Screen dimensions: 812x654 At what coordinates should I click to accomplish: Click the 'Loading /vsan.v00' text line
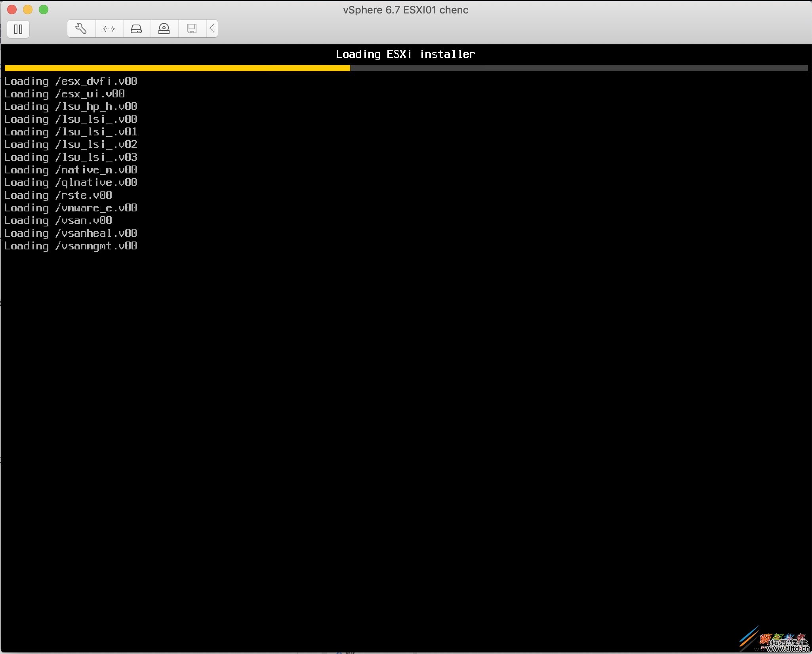pyautogui.click(x=57, y=220)
